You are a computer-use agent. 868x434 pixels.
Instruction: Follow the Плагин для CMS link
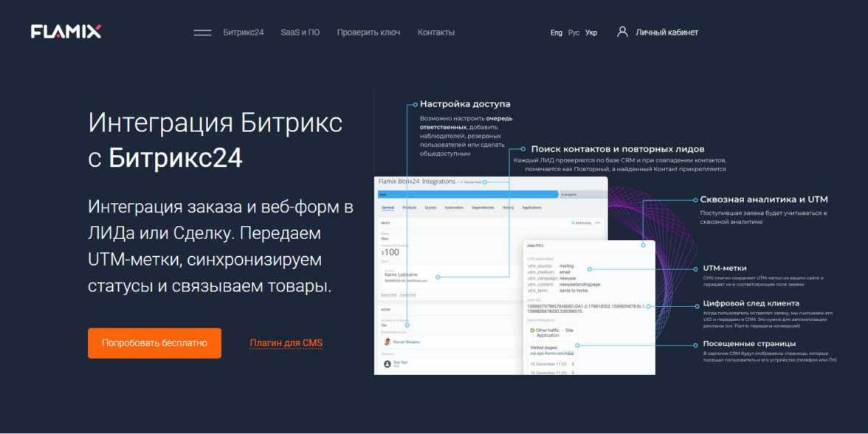pos(286,343)
